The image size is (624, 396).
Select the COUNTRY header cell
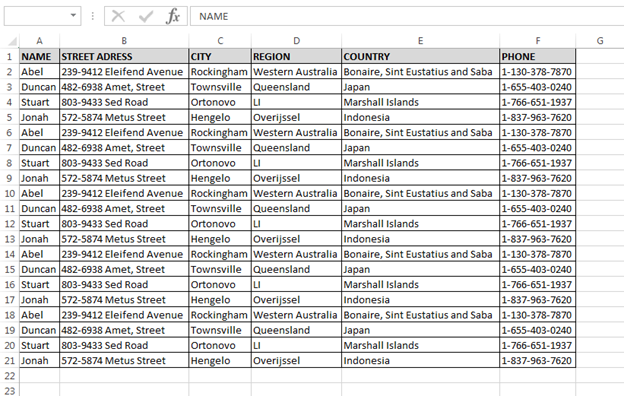point(420,57)
